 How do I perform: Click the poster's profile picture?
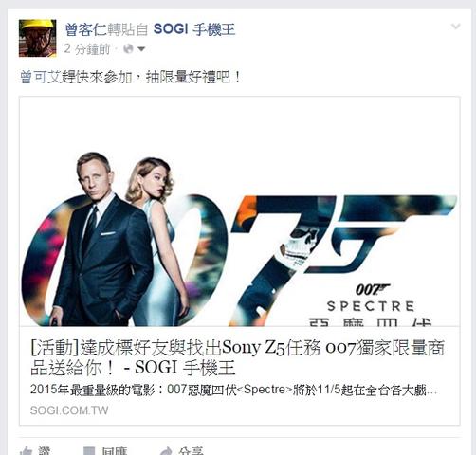pyautogui.click(x=38, y=38)
